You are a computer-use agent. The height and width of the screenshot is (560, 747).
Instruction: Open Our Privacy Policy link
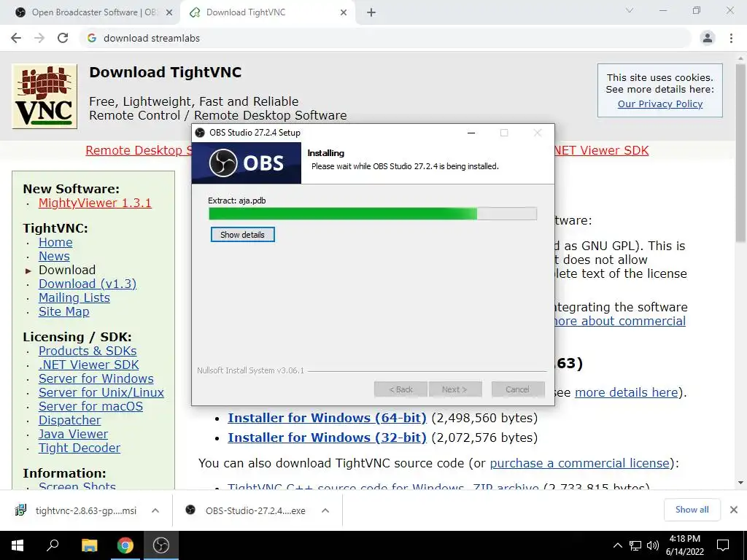pyautogui.click(x=659, y=104)
